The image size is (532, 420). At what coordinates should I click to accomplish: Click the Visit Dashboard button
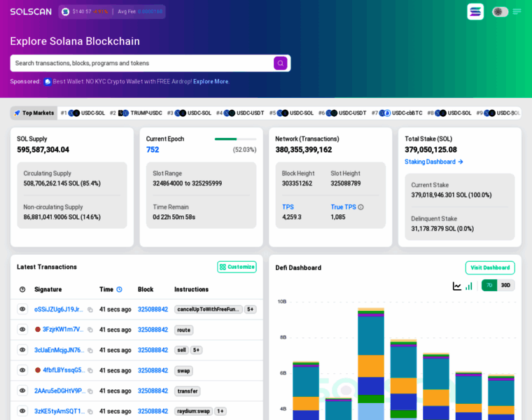[x=490, y=267]
